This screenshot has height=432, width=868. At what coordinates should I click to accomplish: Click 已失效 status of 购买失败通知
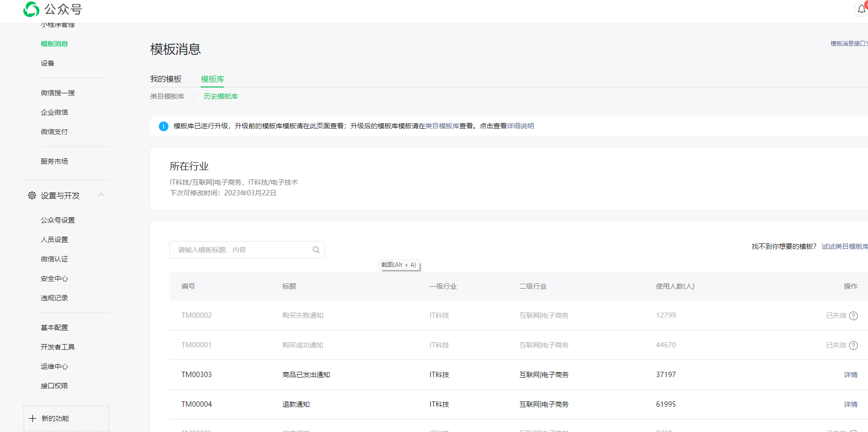[x=836, y=315]
